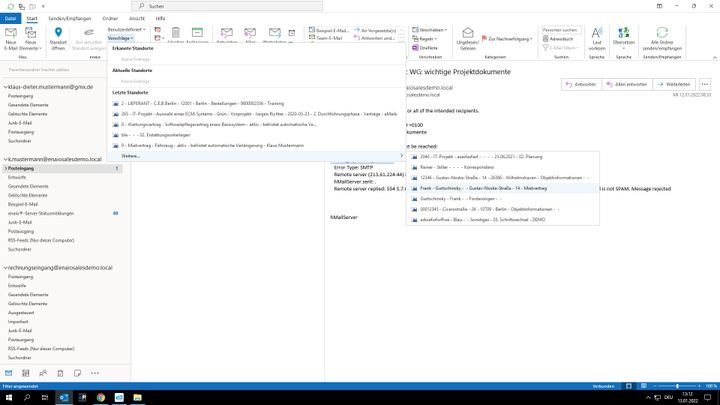The image size is (720, 405).
Task: Open the Datei tab
Action: (10, 18)
